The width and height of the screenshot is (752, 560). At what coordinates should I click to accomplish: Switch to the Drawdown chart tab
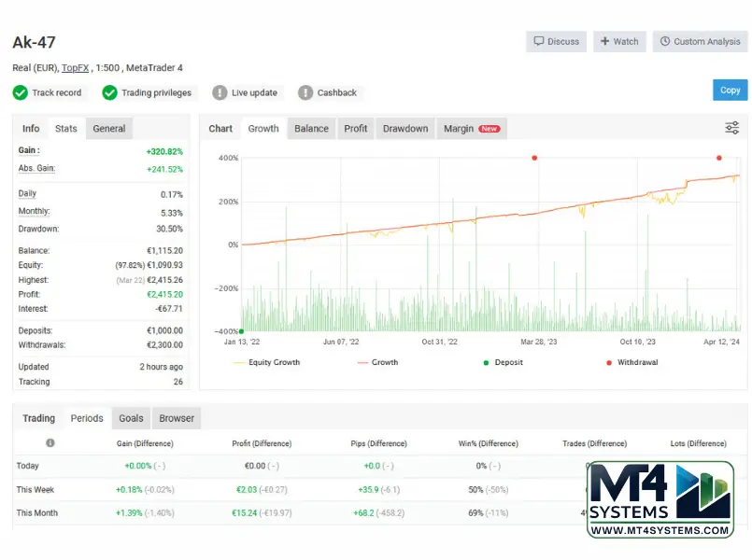(405, 129)
